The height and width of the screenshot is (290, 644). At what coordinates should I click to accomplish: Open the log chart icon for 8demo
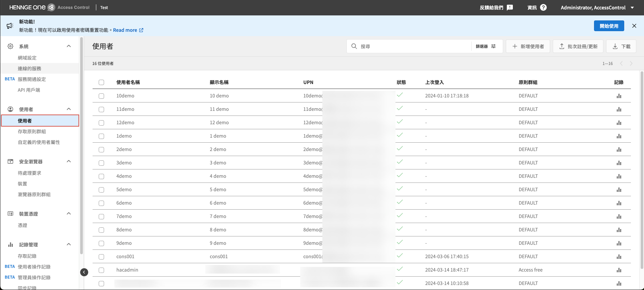(x=619, y=230)
